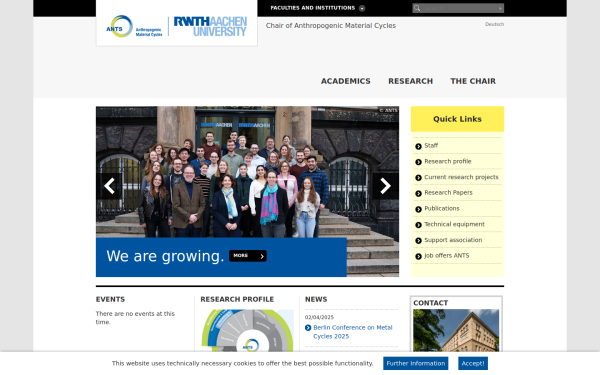Open the Research menu
The width and height of the screenshot is (600, 375).
(x=410, y=81)
